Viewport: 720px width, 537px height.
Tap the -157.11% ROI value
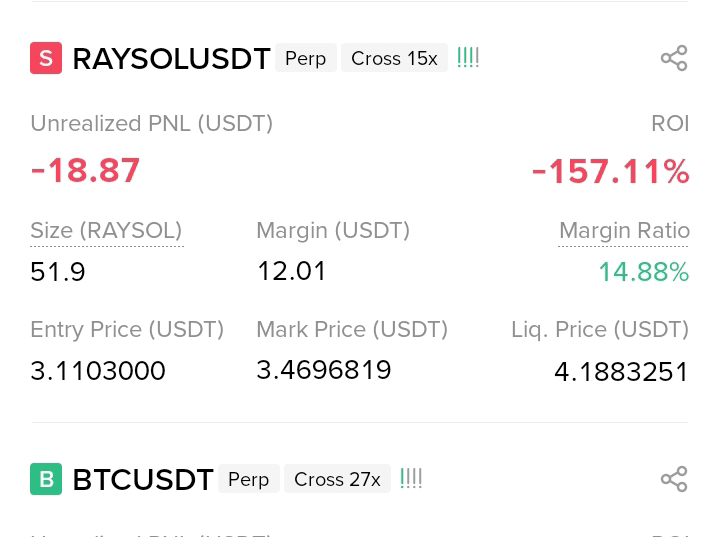[610, 171]
